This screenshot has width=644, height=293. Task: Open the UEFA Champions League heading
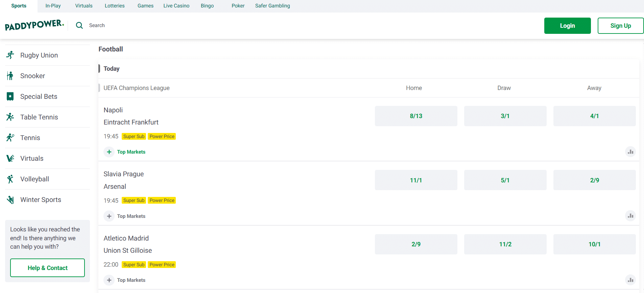(x=137, y=88)
